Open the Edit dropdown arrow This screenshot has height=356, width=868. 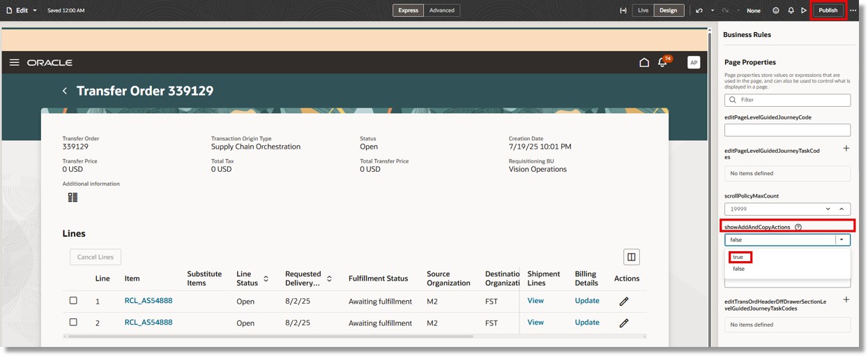(35, 10)
